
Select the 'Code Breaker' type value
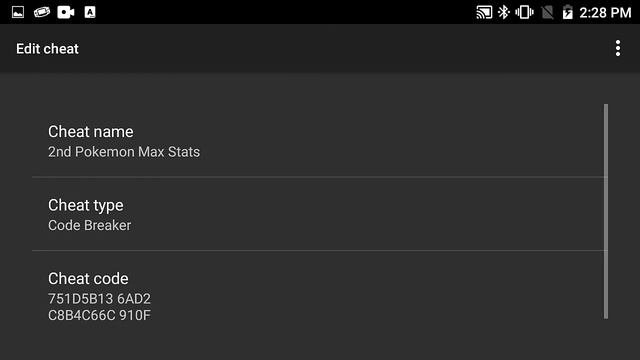click(x=90, y=225)
